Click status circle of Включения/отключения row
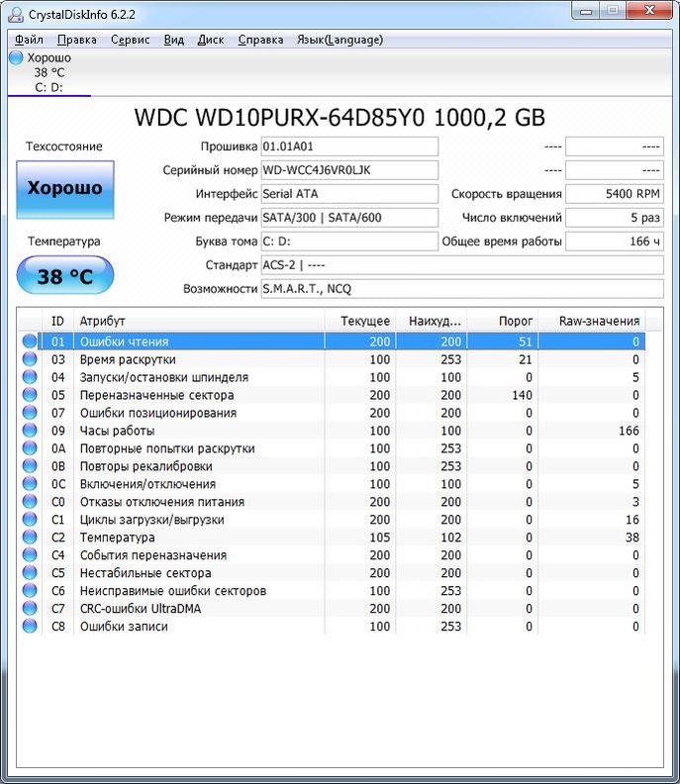 tap(30, 483)
